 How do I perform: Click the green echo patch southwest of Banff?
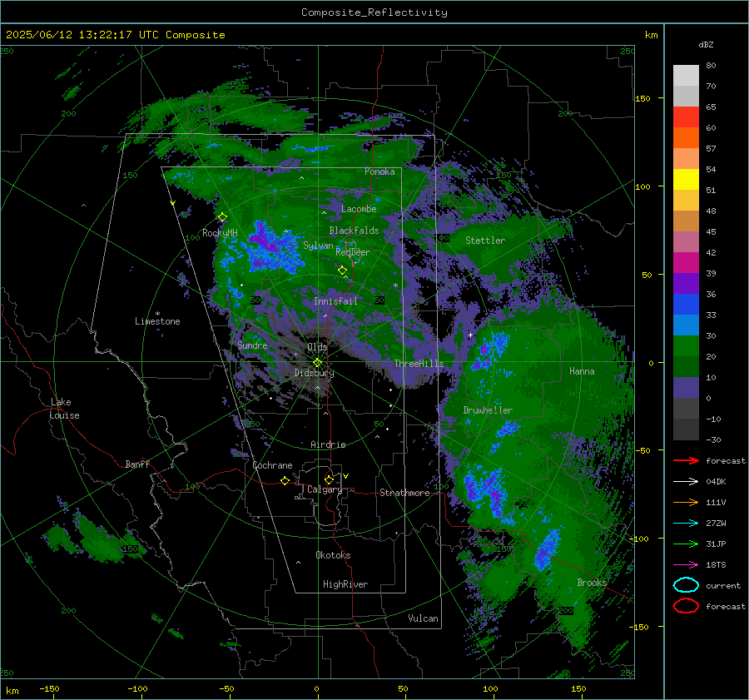93,538
